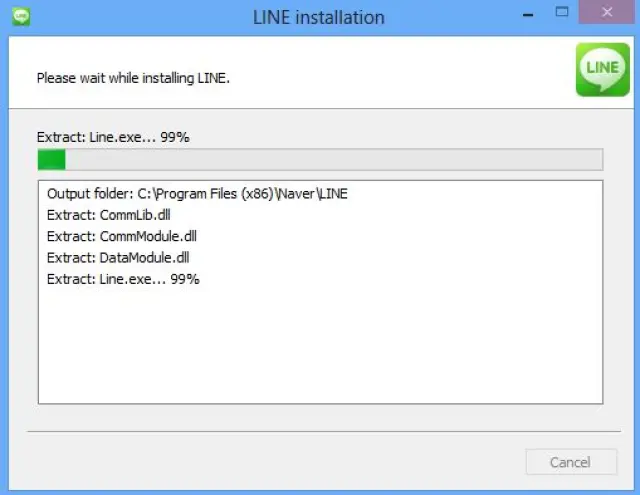Select the "Extract: DataModule.dll" log entry
Image resolution: width=640 pixels, height=495 pixels.
pos(118,257)
